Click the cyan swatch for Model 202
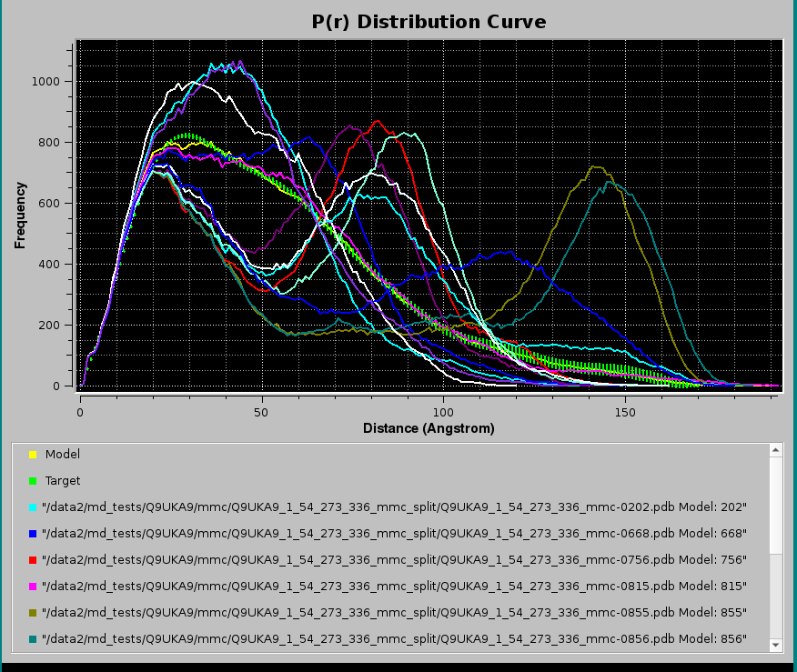This screenshot has height=672, width=797. [33, 507]
